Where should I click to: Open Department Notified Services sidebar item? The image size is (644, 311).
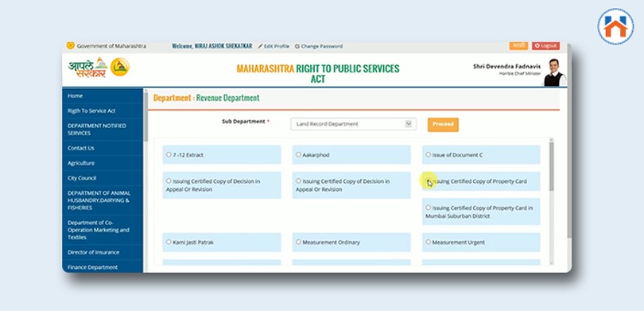pos(103,130)
